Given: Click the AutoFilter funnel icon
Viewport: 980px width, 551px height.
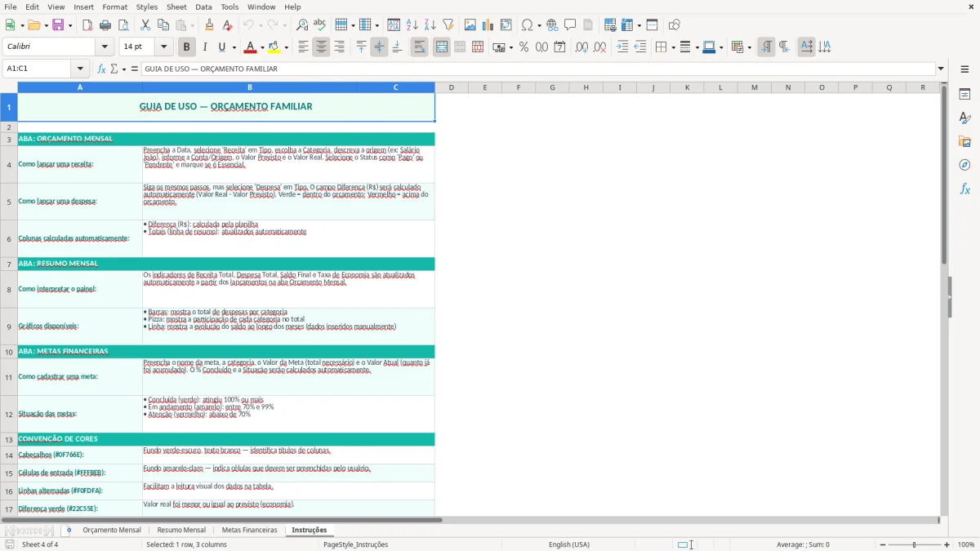Looking at the screenshot, I should [x=448, y=25].
